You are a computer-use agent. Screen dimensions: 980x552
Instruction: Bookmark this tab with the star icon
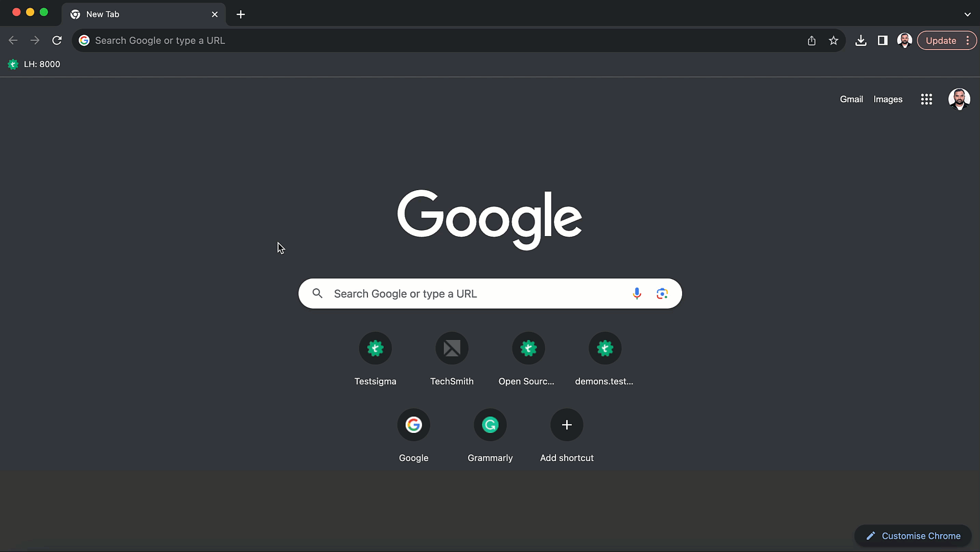click(833, 40)
